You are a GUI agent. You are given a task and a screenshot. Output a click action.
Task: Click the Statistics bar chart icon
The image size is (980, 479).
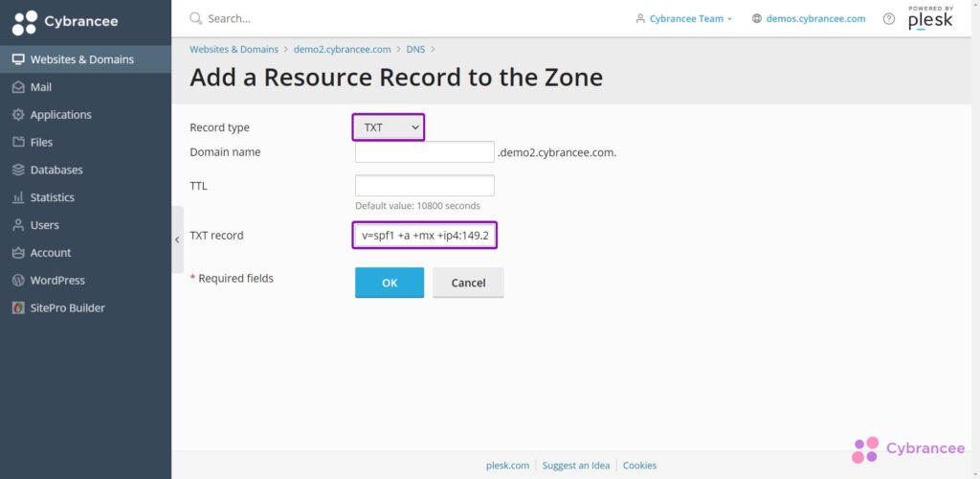[x=18, y=197]
